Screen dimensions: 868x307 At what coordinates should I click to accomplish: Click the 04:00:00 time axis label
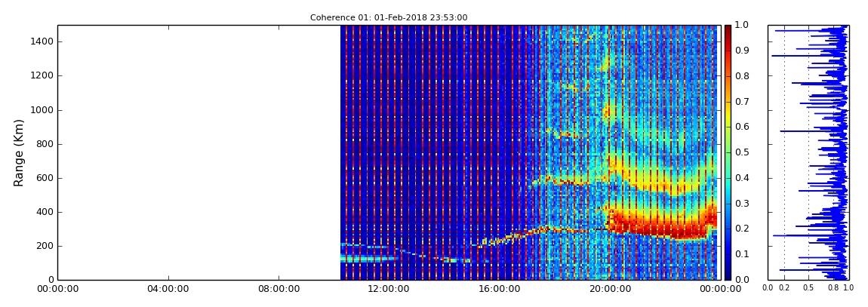coord(168,289)
